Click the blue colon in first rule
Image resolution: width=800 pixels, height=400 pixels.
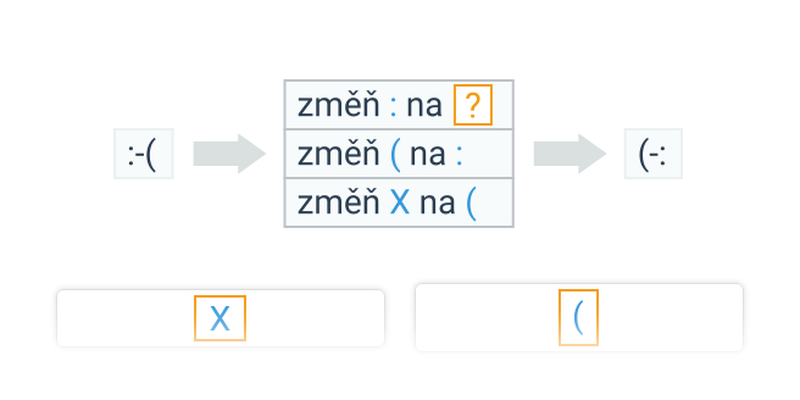pos(393,107)
